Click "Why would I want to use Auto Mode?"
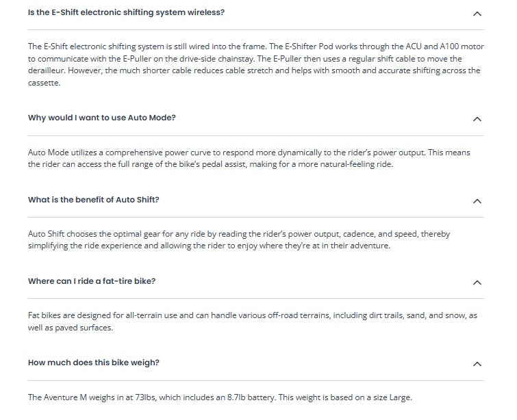517x420 pixels. pyautogui.click(x=102, y=118)
